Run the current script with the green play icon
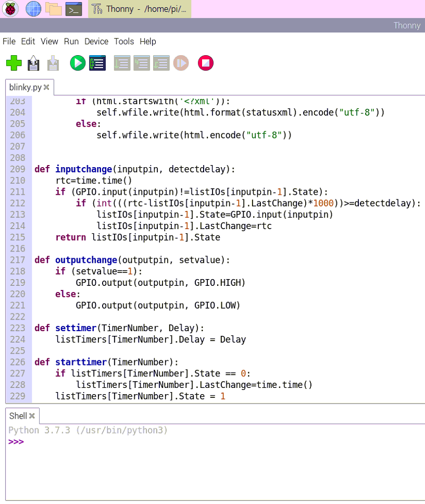425x504 pixels. coord(77,63)
